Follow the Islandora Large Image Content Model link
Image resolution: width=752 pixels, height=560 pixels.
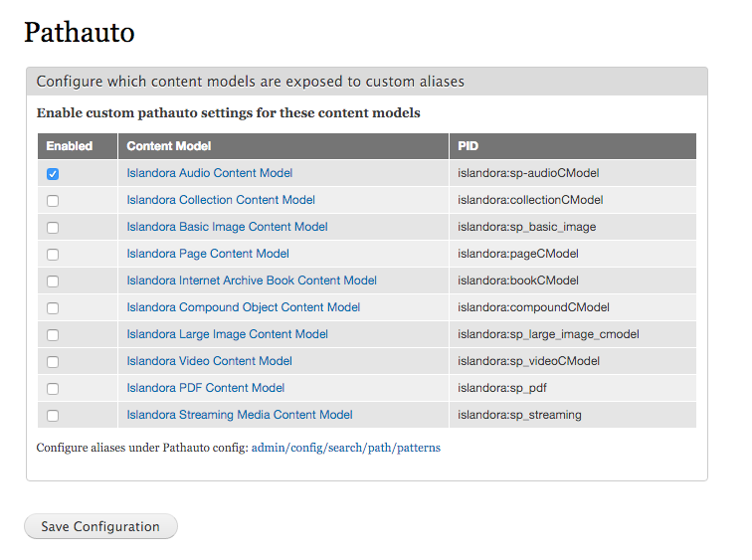[228, 334]
